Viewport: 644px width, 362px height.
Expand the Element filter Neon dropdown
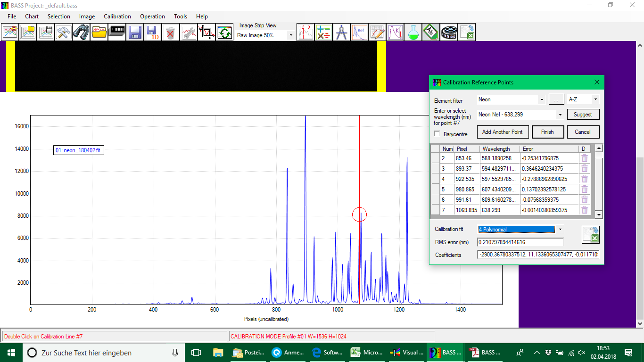541,100
